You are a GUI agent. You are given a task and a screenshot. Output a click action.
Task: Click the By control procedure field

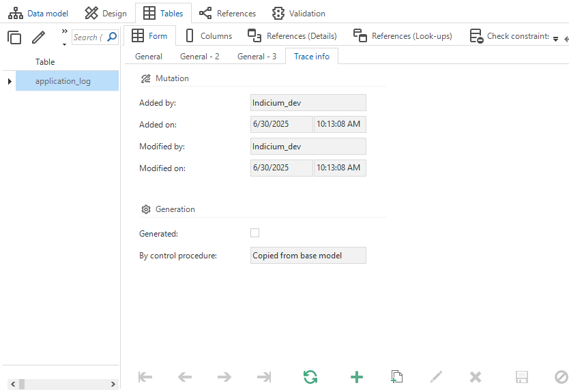coord(308,255)
